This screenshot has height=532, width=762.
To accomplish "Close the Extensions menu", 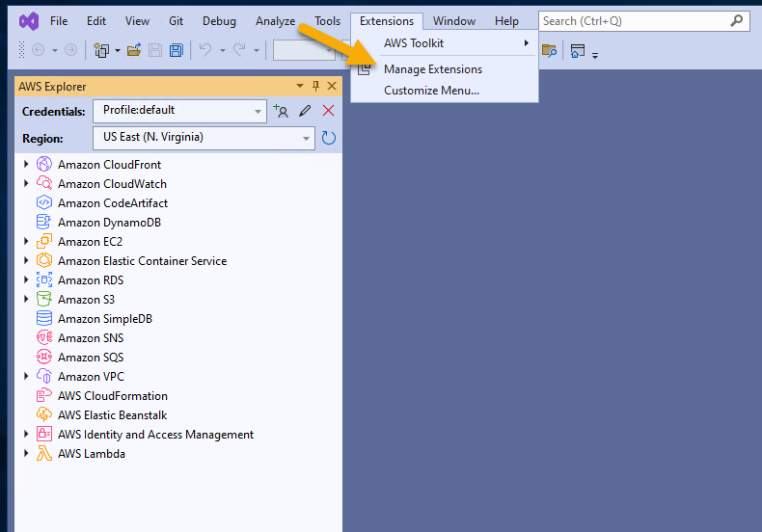I will (387, 21).
